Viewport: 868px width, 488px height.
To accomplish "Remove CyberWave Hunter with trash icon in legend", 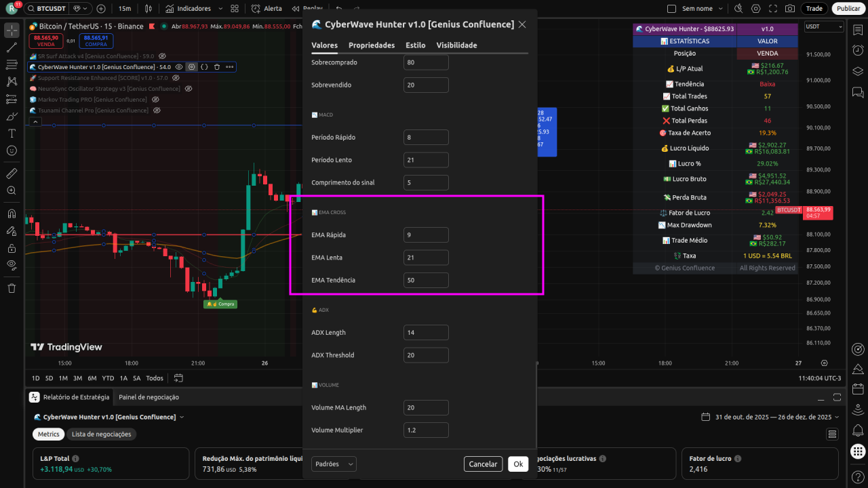I will [217, 67].
